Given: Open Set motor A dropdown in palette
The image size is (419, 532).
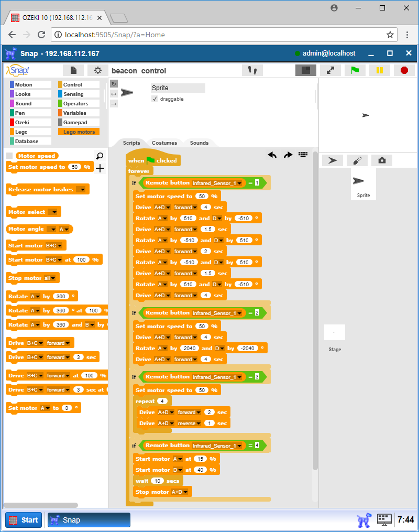Looking at the screenshot, I should 45,408.
